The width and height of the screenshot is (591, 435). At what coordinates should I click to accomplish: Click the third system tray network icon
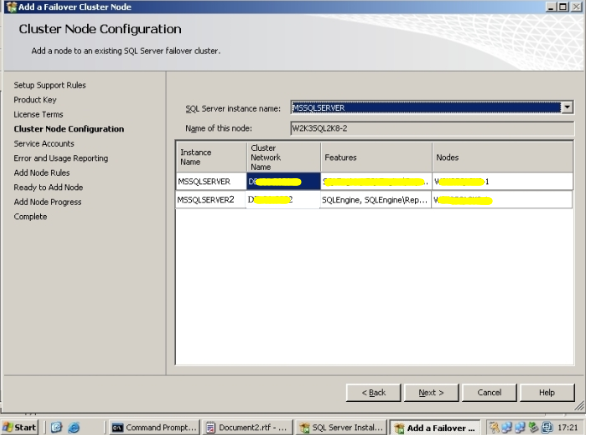click(520, 427)
